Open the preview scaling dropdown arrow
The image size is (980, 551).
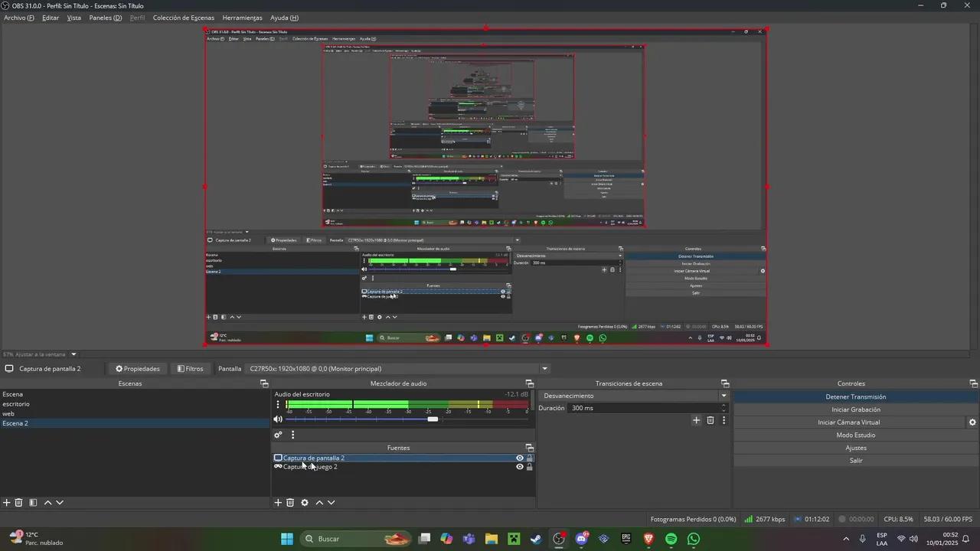tap(74, 354)
